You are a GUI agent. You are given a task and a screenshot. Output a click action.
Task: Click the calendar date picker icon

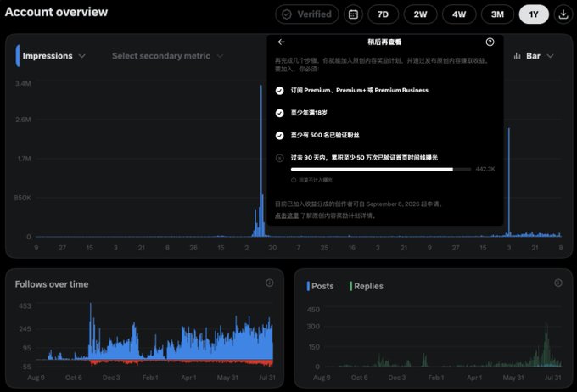tap(353, 14)
